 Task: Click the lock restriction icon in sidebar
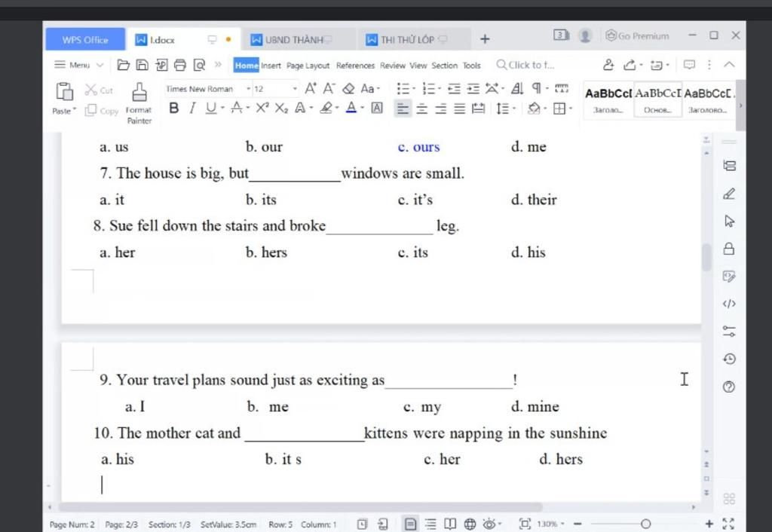[729, 249]
